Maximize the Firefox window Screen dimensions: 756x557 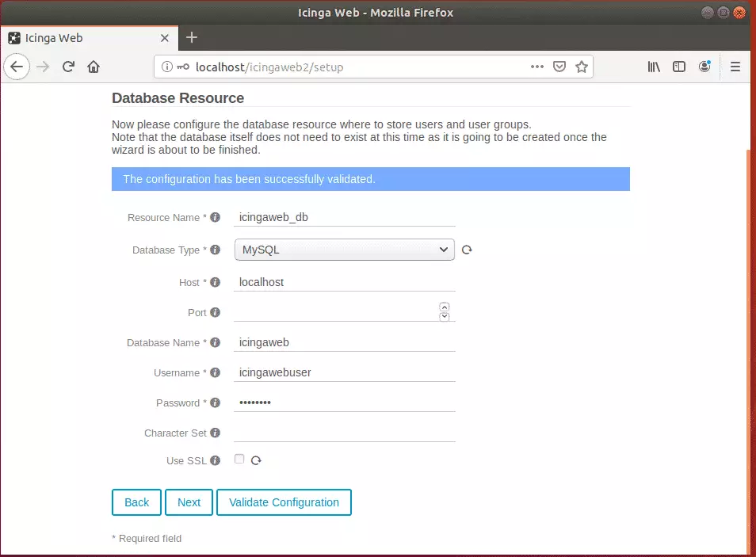724,13
